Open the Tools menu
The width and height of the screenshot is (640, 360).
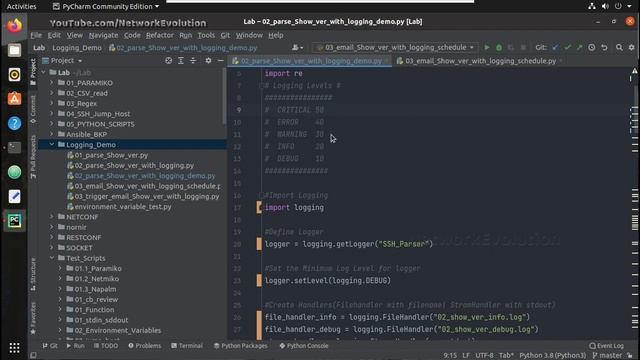point(206,35)
